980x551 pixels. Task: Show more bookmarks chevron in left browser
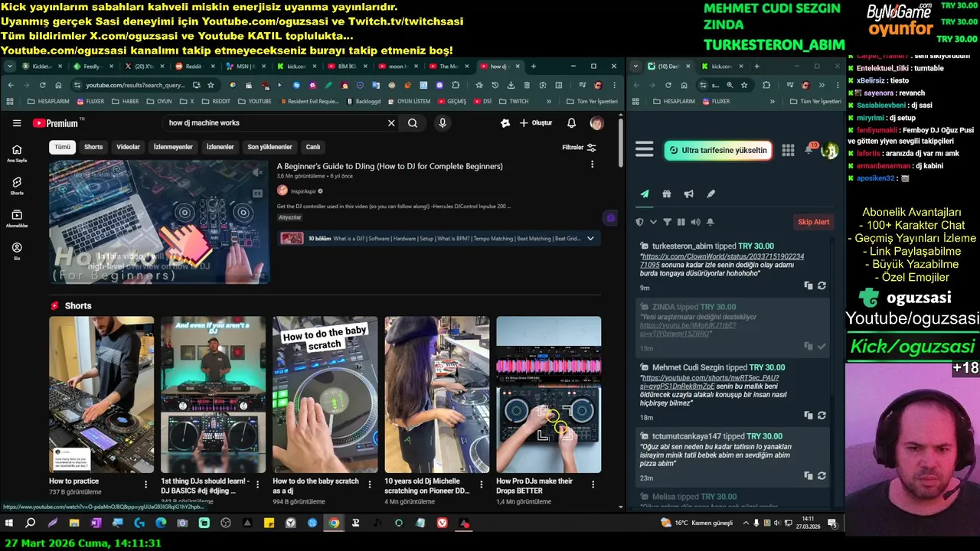pos(549,101)
